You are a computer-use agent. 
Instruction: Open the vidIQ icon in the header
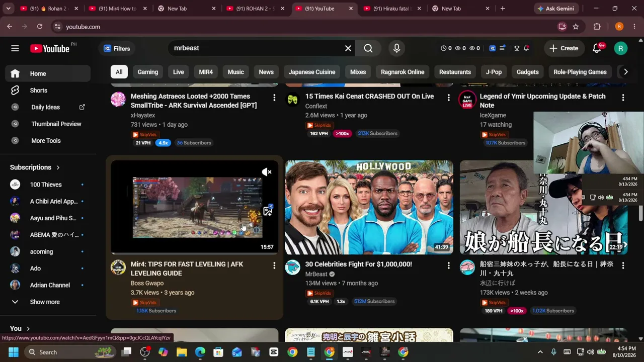(493, 48)
